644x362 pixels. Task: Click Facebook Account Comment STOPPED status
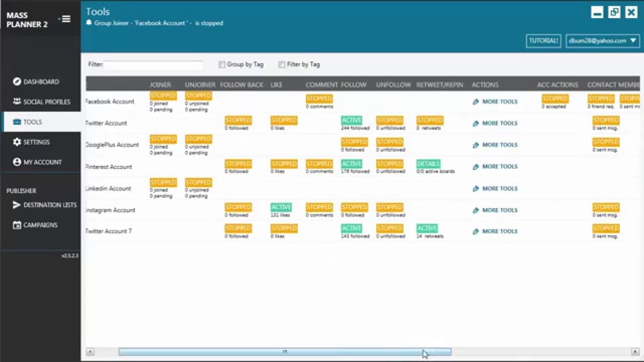pos(319,99)
